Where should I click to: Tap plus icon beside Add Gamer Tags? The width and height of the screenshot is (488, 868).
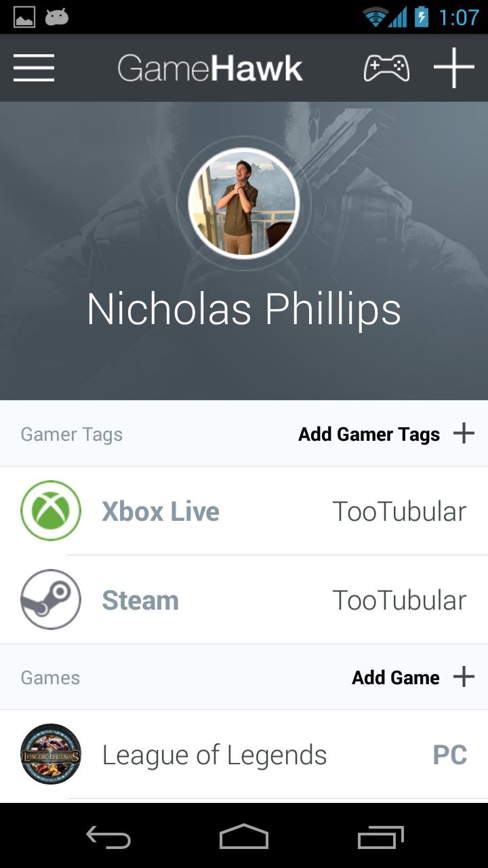click(x=464, y=433)
